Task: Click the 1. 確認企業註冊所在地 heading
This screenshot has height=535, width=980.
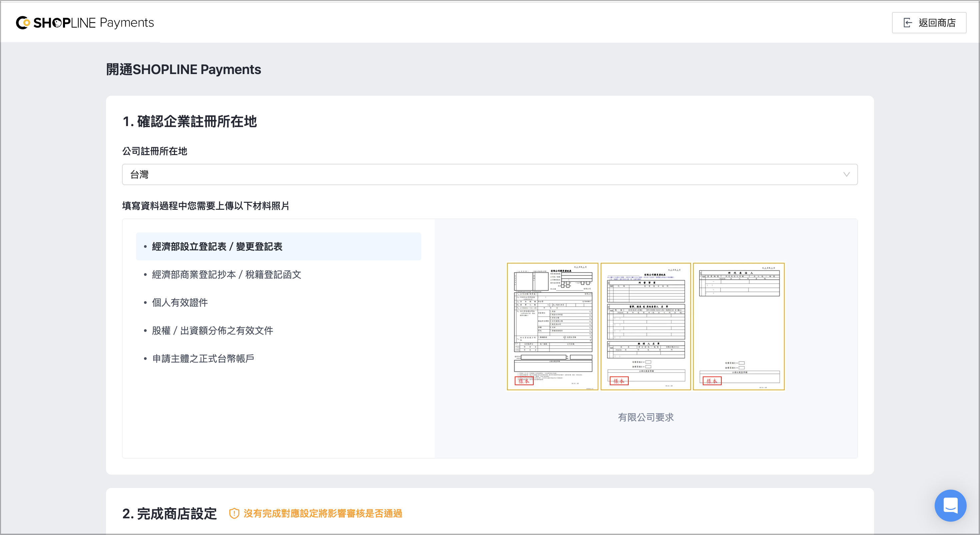Action: coord(189,121)
